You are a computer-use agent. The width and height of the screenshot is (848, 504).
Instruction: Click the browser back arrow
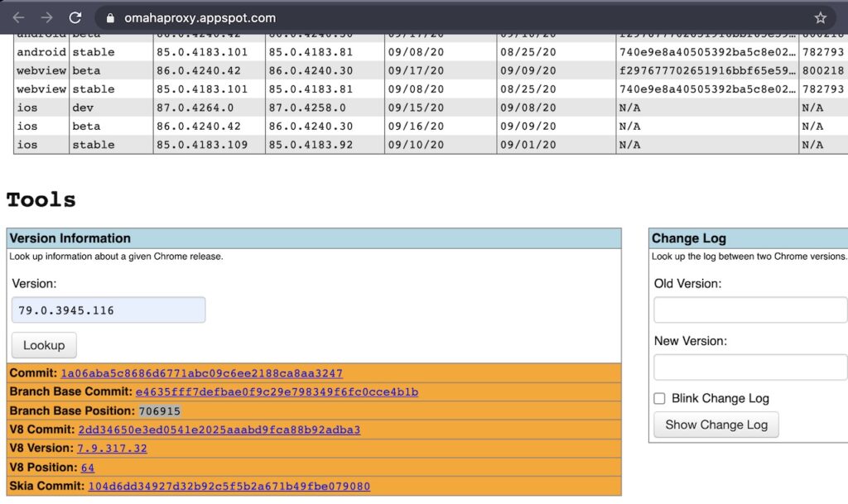pyautogui.click(x=18, y=18)
